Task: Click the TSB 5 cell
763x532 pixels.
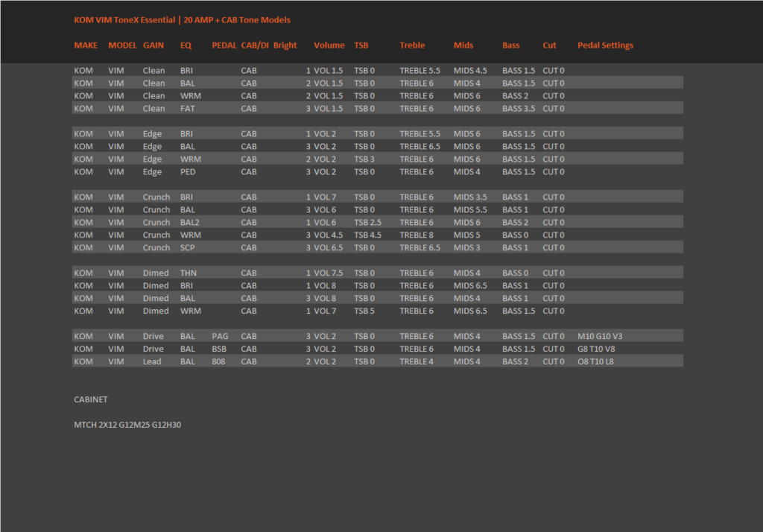Action: click(x=364, y=311)
